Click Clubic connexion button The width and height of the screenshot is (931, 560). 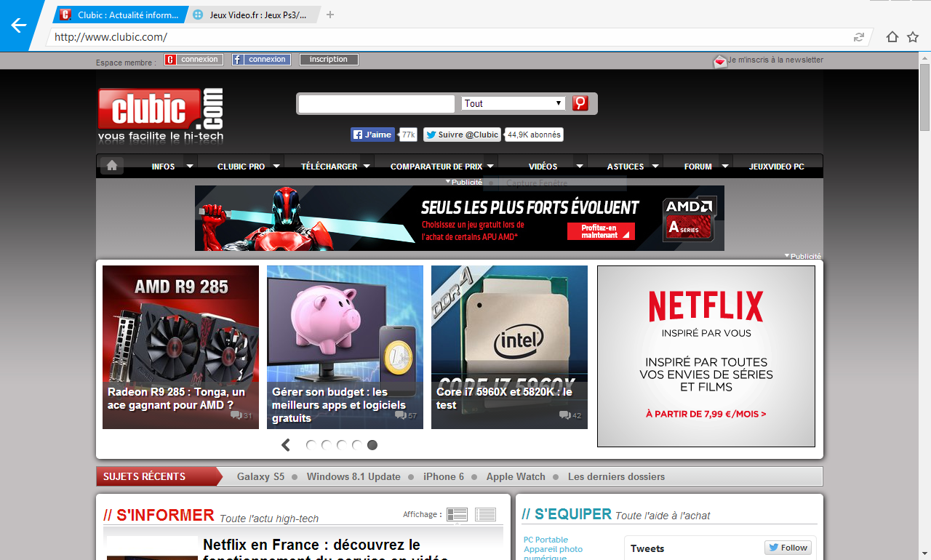[x=193, y=60]
